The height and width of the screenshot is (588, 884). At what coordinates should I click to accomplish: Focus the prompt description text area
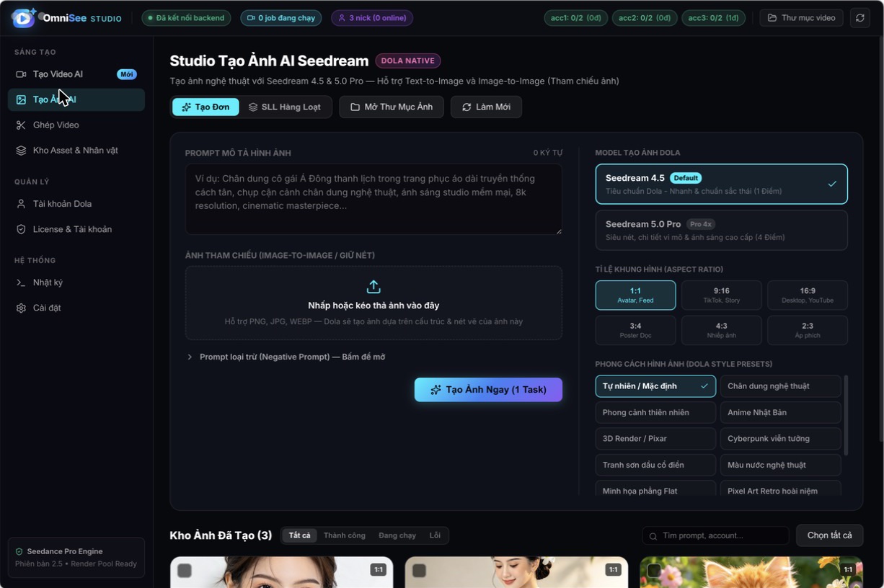(x=374, y=199)
